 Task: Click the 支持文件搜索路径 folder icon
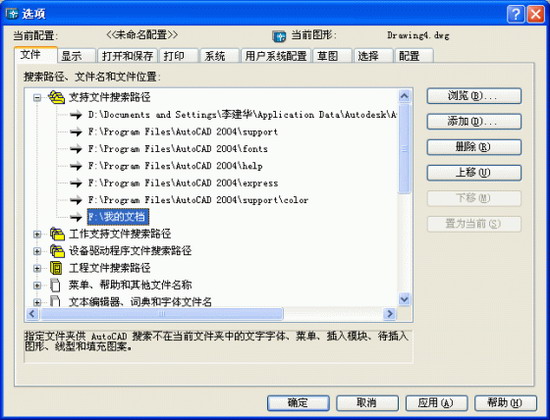tap(56, 97)
